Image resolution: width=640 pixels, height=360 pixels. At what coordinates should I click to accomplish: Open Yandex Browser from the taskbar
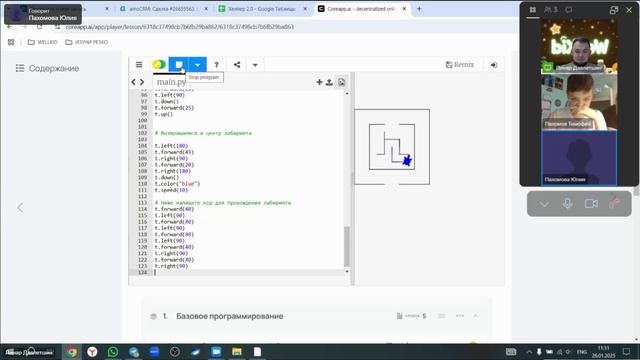(92, 351)
